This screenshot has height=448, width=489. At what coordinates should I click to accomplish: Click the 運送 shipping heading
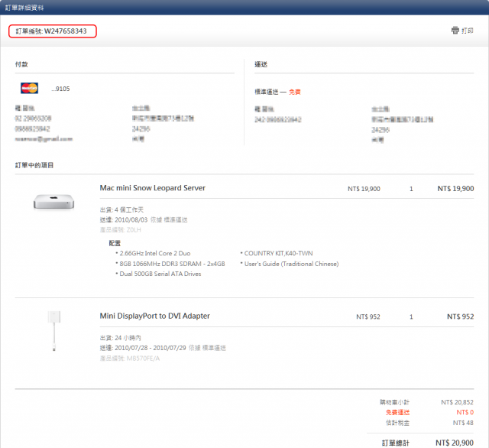tap(261, 64)
